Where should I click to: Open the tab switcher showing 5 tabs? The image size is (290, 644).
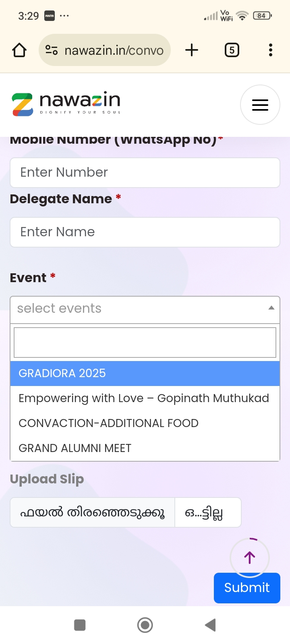point(232,50)
